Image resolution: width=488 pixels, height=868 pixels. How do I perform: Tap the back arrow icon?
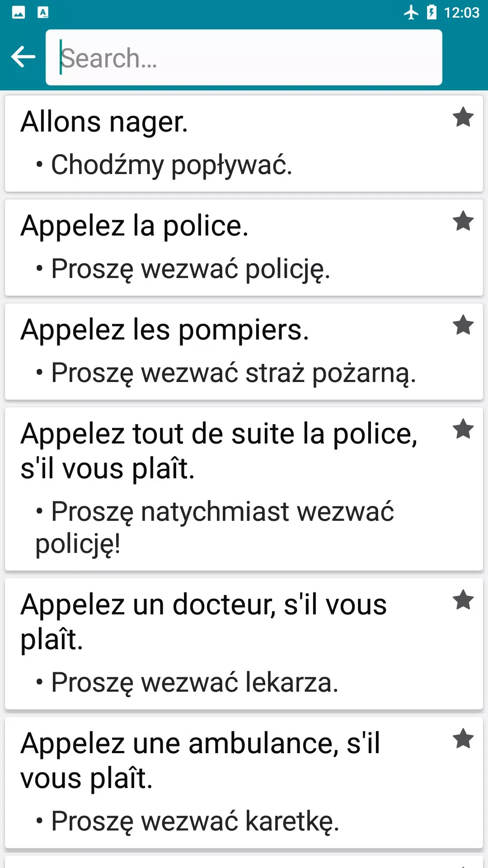(x=23, y=57)
